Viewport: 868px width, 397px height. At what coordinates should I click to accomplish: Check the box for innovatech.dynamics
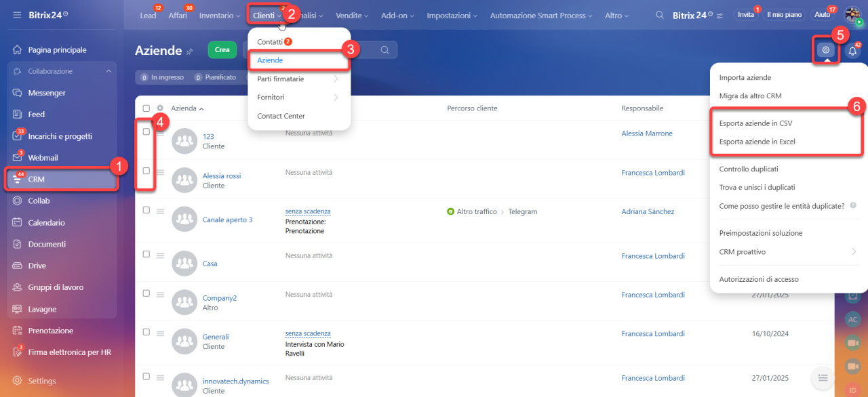point(146,376)
